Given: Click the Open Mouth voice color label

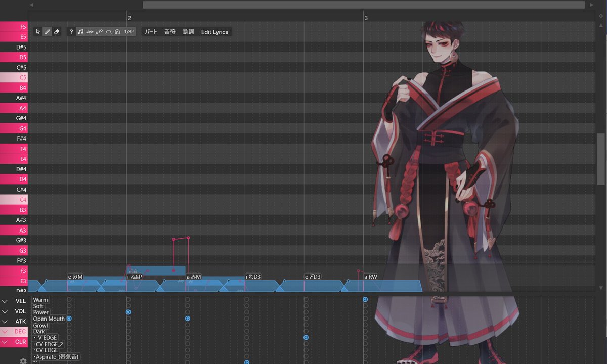Looking at the screenshot, I should 49,319.
